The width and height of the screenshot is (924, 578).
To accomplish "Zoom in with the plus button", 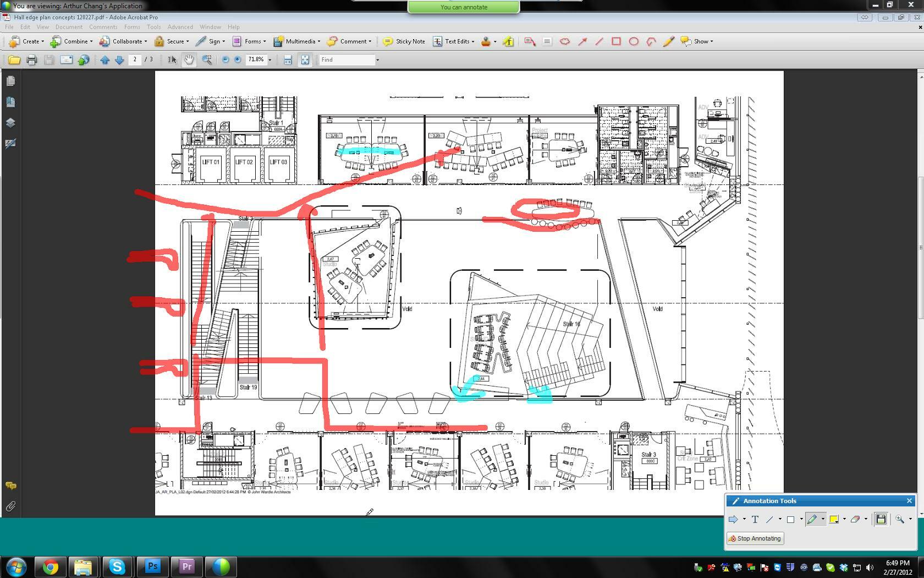I will coord(238,59).
